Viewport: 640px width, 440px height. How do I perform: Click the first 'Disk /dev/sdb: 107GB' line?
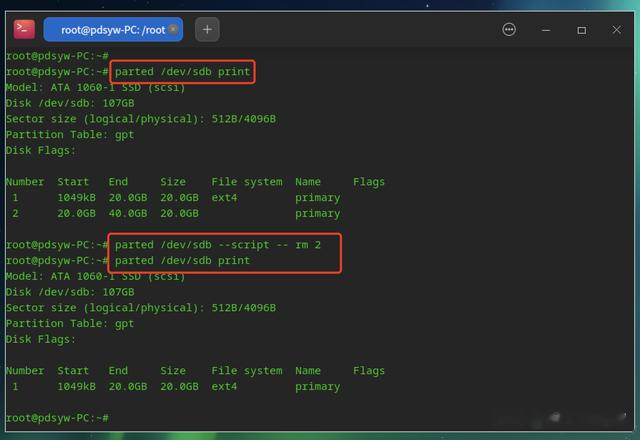click(70, 103)
